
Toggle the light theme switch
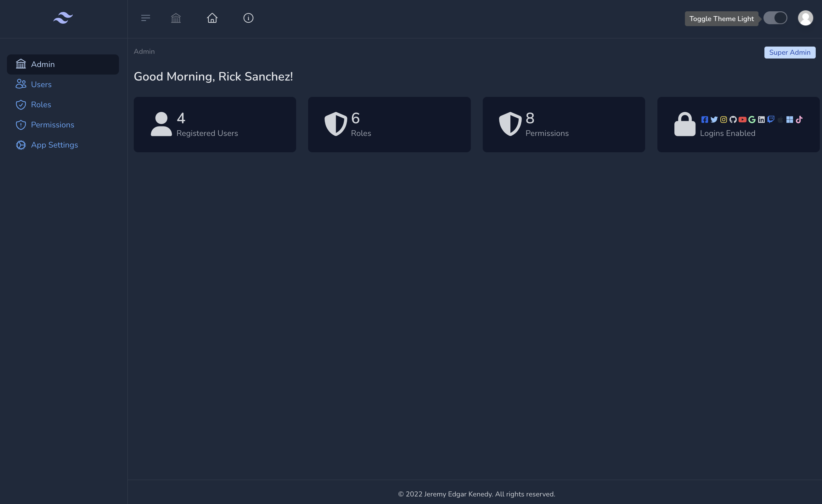(x=775, y=18)
